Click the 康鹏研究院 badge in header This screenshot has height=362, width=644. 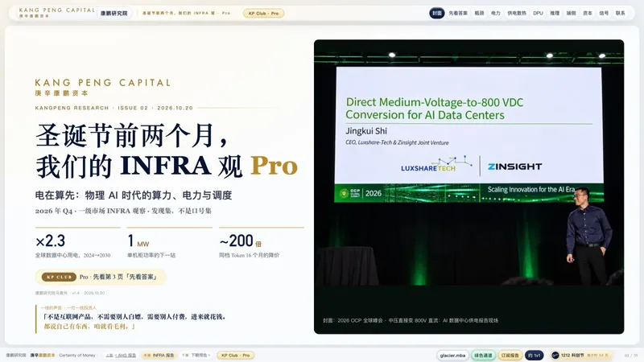click(x=114, y=13)
